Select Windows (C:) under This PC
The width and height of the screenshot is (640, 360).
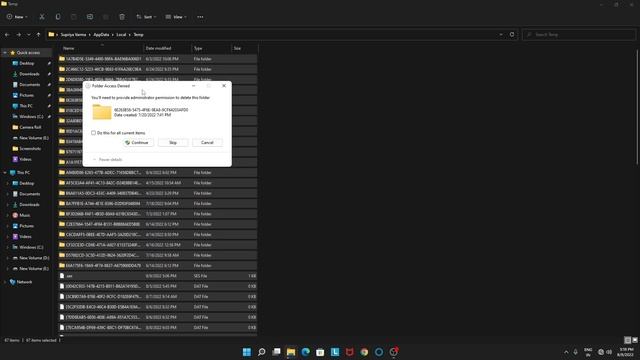coord(28,247)
